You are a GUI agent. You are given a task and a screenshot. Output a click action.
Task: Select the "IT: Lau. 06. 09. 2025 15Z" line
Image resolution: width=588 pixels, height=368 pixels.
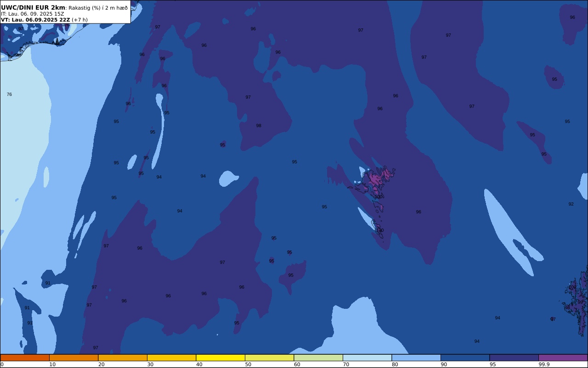32,14
